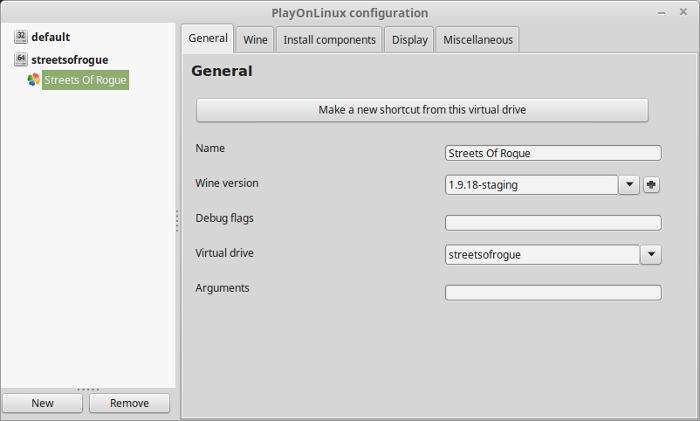This screenshot has width=700, height=421.
Task: Click Make a new shortcut from this virtual drive
Action: [x=422, y=110]
